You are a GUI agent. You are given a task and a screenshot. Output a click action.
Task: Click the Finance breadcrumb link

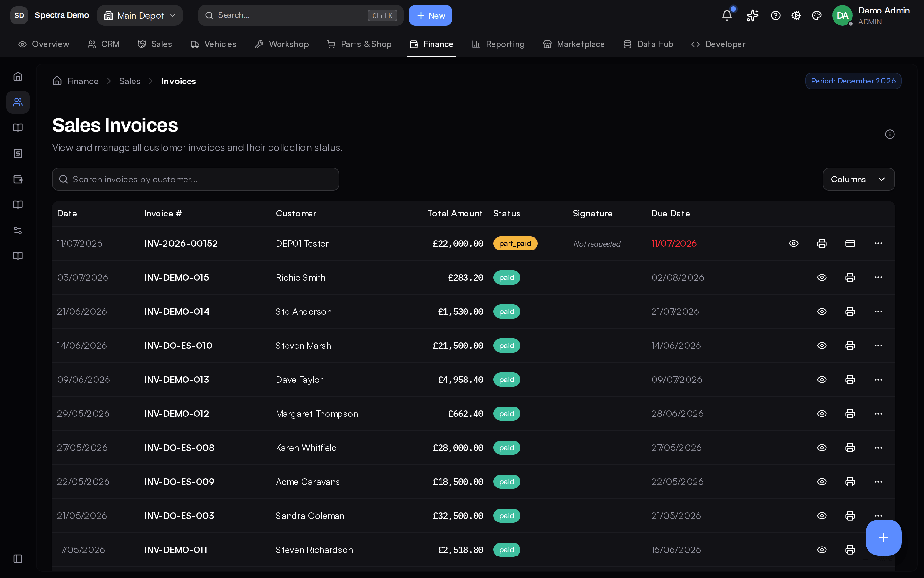(x=83, y=81)
